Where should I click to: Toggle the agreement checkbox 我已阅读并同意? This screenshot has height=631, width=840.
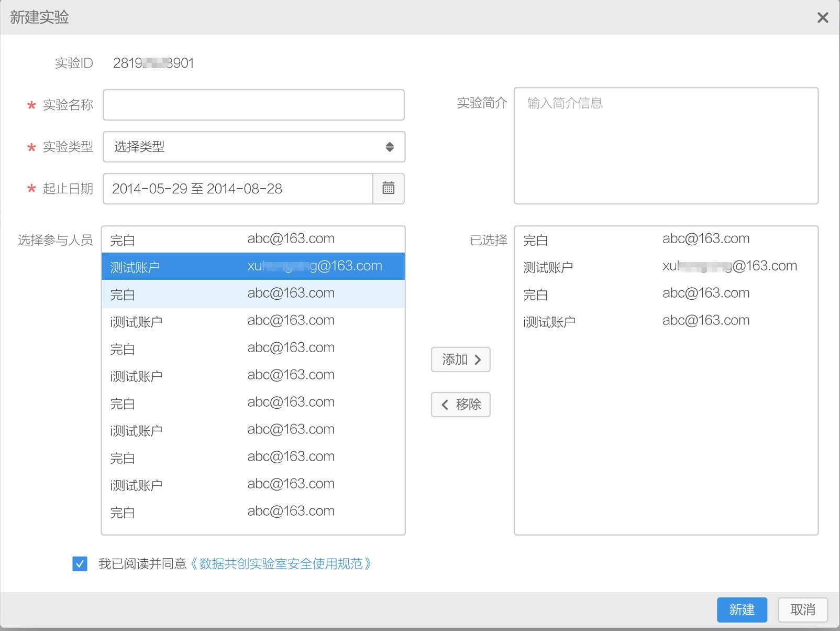coord(80,564)
